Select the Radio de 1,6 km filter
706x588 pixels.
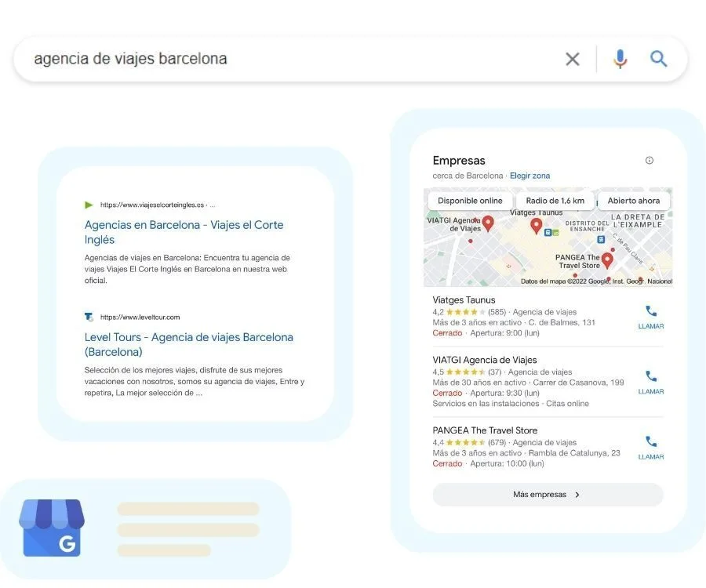pyautogui.click(x=555, y=201)
